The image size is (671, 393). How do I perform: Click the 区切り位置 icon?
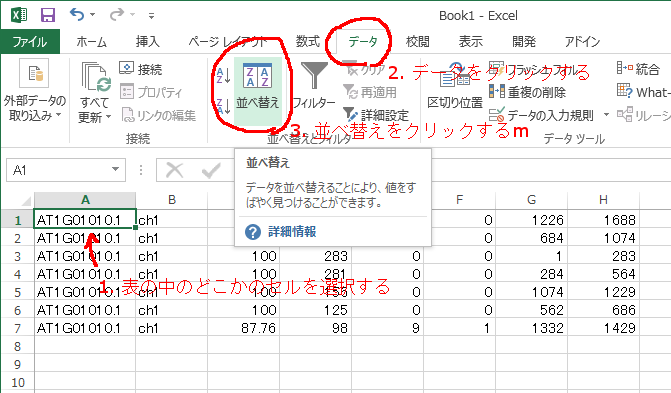(x=454, y=77)
